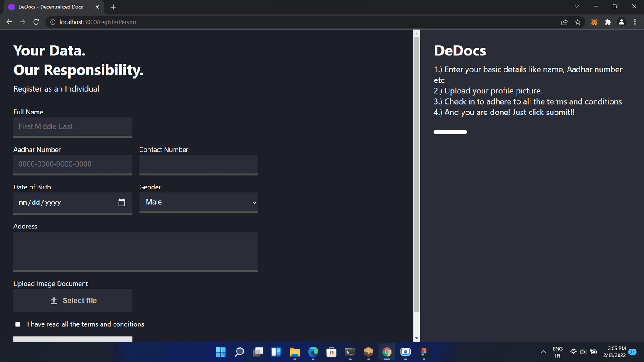The height and width of the screenshot is (362, 644).
Task: Open the calendar date picker icon
Action: tap(122, 202)
